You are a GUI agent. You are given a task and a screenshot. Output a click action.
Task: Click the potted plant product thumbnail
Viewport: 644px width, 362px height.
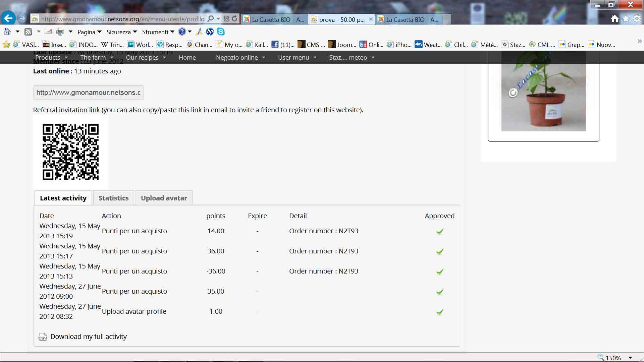click(x=543, y=97)
